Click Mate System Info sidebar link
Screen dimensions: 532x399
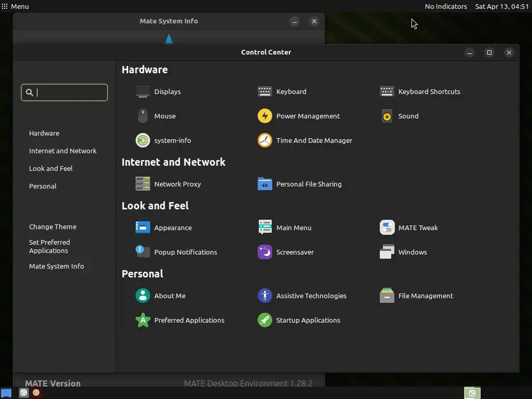point(56,267)
